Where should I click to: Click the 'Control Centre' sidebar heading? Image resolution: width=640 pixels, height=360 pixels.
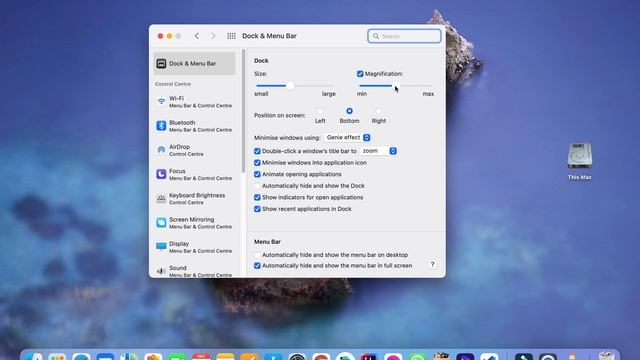173,84
